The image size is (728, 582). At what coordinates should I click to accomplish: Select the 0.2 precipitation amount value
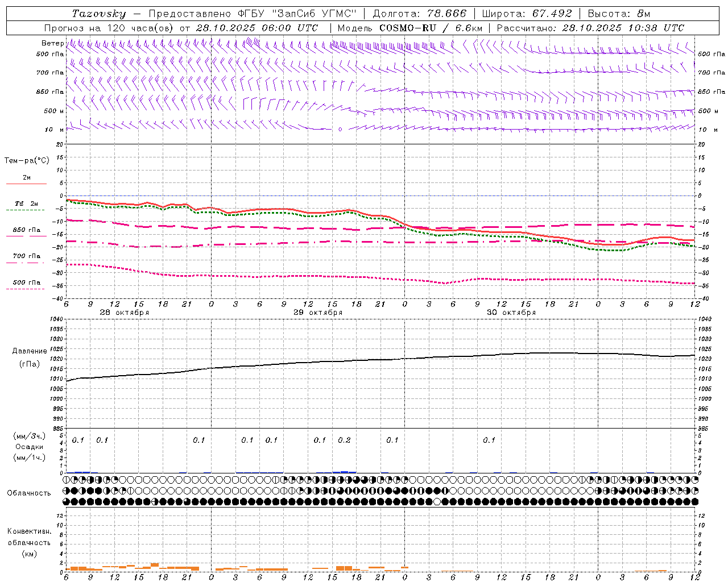pyautogui.click(x=344, y=440)
